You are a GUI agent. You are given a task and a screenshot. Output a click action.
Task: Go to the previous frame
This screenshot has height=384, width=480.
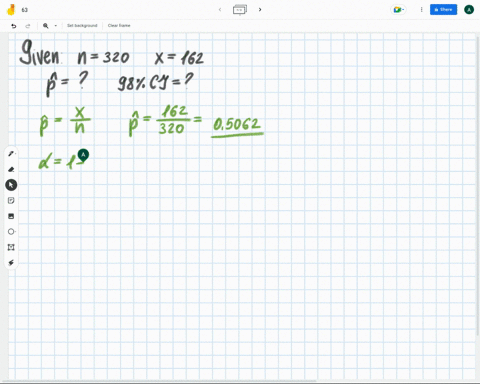(220, 10)
